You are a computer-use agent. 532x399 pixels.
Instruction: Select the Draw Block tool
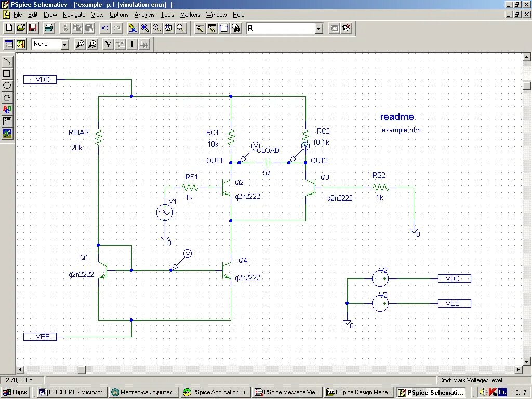tap(224, 28)
